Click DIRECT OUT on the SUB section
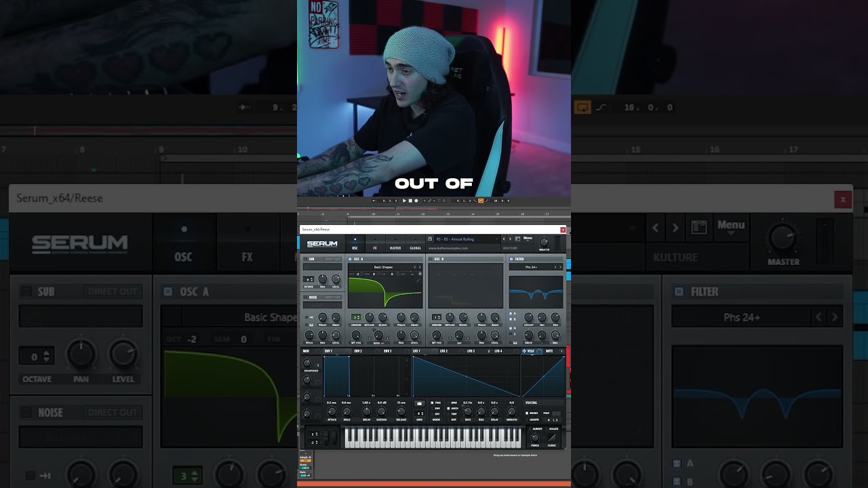 coord(332,259)
